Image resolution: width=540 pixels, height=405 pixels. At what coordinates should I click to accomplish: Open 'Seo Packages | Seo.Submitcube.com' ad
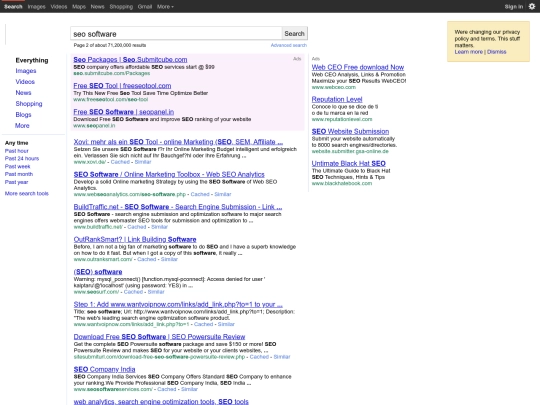[130, 60]
